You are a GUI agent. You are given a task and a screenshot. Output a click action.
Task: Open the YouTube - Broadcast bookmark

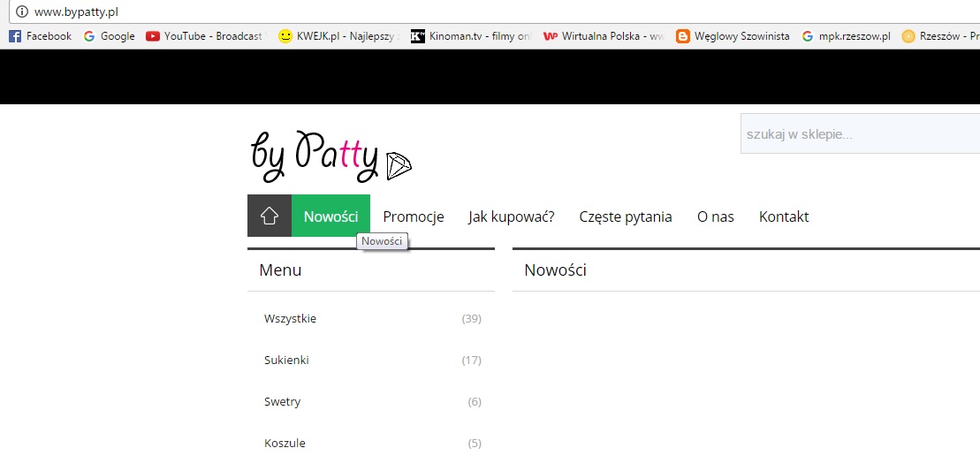pos(206,36)
